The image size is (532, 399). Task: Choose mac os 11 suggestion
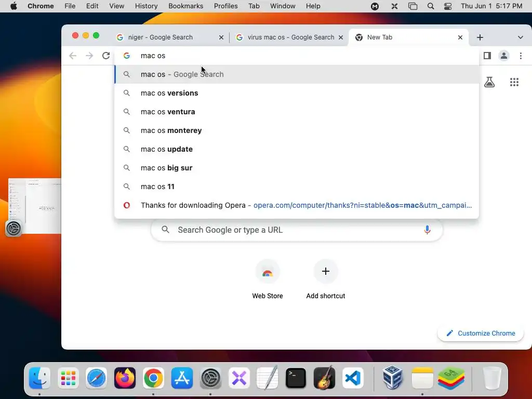click(x=297, y=187)
